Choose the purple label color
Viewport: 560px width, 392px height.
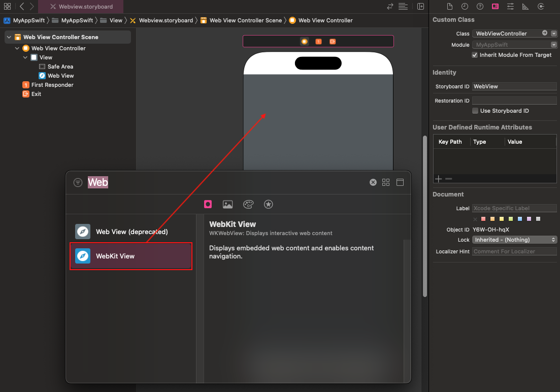(x=529, y=219)
